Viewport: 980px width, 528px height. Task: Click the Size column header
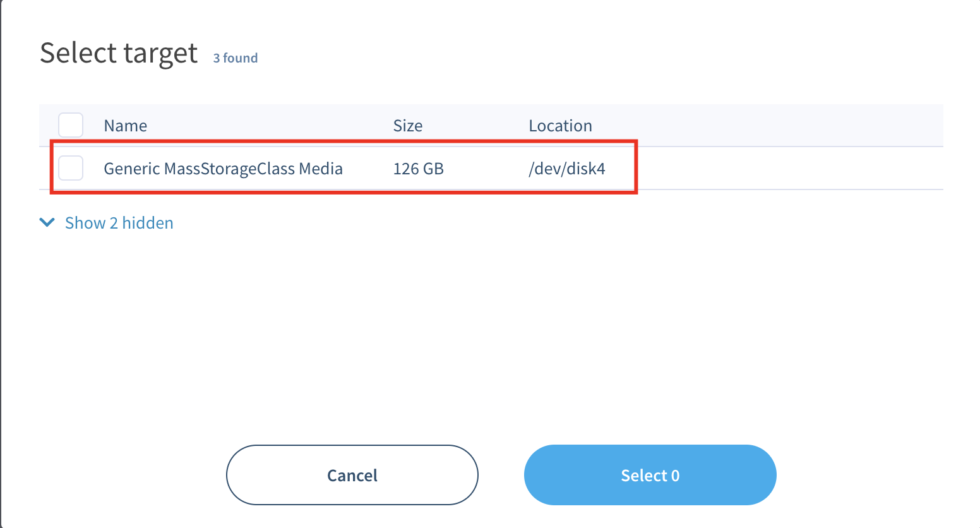point(407,126)
